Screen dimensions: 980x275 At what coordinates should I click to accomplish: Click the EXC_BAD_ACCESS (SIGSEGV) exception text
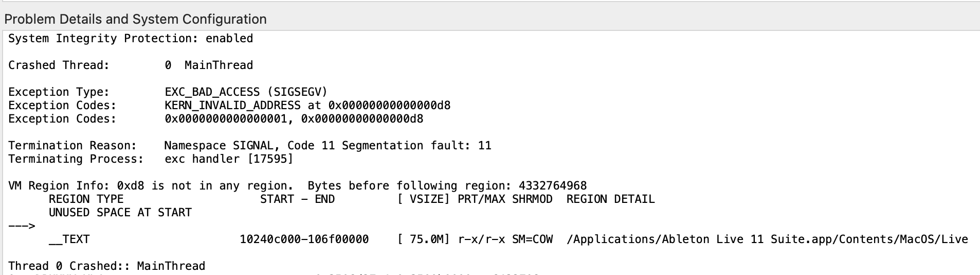246,92
